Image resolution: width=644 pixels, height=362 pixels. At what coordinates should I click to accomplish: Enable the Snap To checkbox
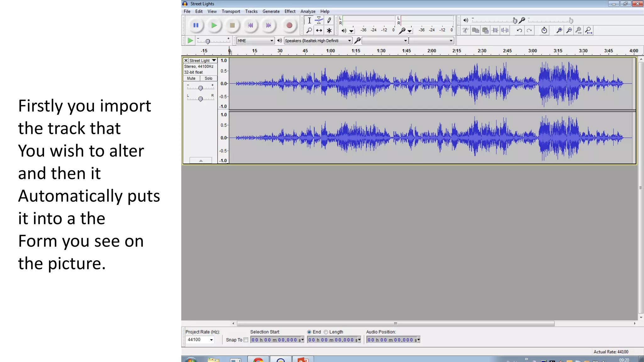[x=246, y=340]
